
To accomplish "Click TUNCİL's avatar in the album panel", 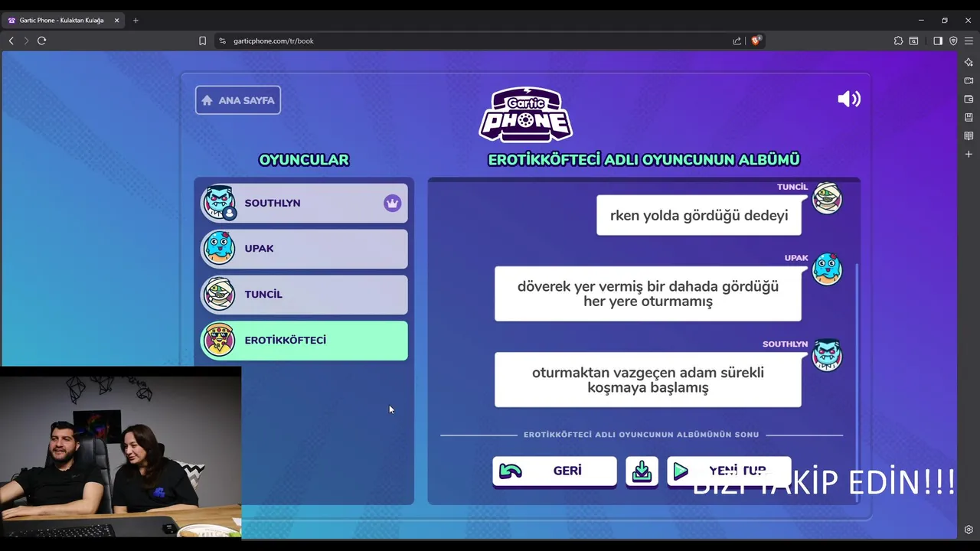I will tap(827, 198).
